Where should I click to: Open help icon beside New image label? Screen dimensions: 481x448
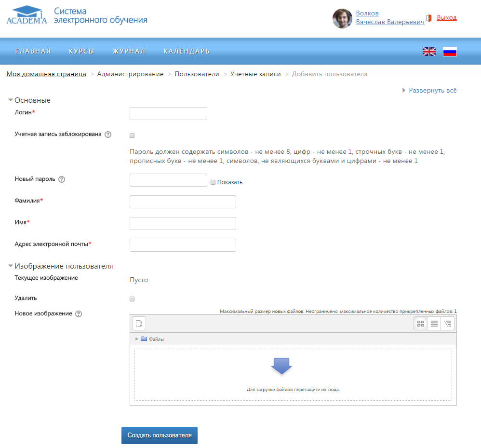(x=79, y=314)
